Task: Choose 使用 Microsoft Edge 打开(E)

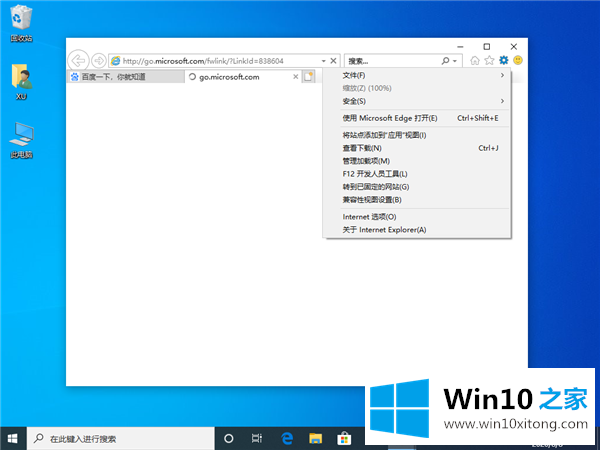Action: click(417, 118)
